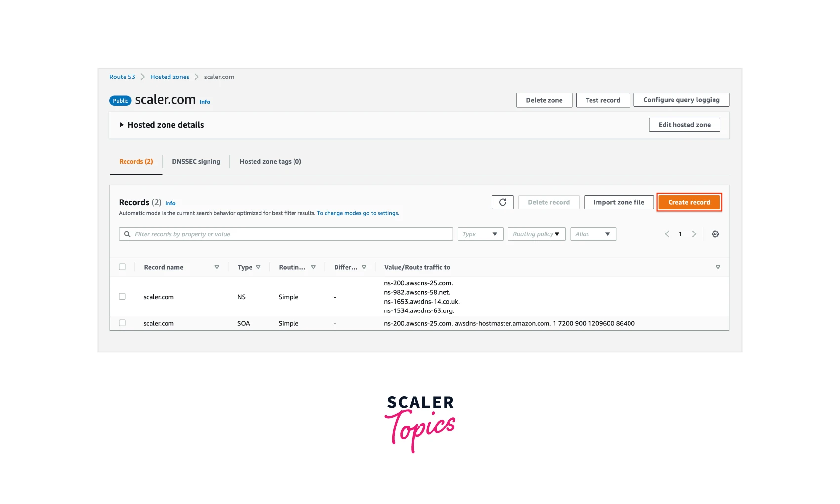Image resolution: width=840 pixels, height=504 pixels.
Task: Sort by Routing policy column arrow
Action: [x=313, y=267]
